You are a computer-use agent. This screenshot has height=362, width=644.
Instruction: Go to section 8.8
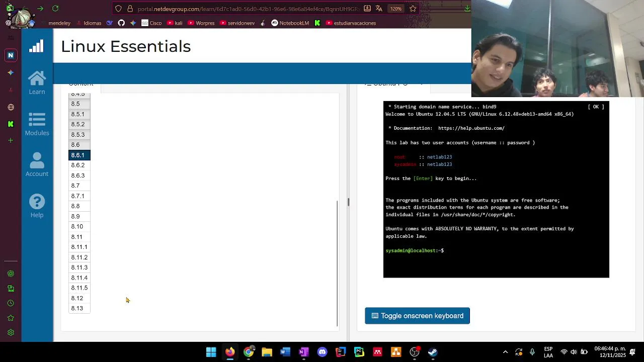click(x=79, y=206)
